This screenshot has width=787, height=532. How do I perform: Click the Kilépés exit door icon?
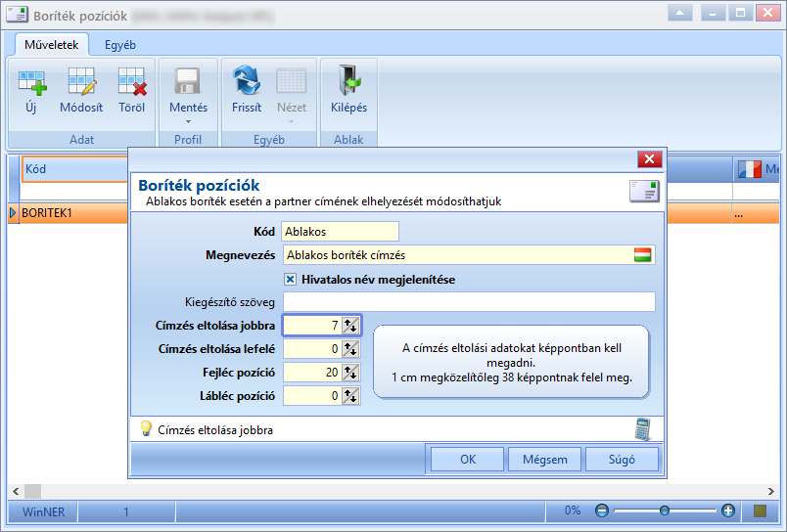pyautogui.click(x=349, y=80)
